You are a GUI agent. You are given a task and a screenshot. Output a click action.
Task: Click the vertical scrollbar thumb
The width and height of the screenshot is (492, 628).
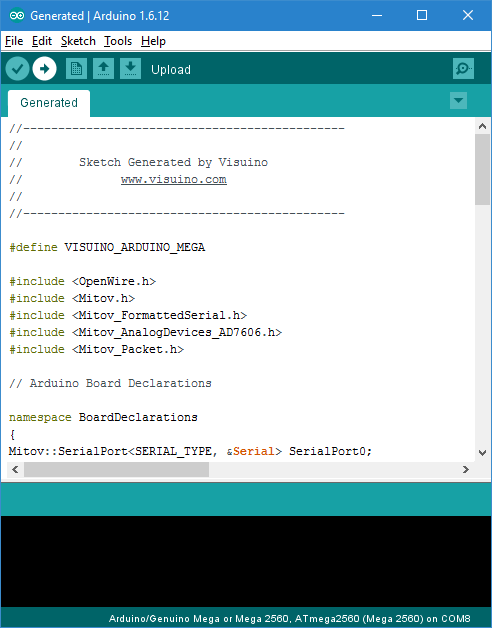pos(482,169)
